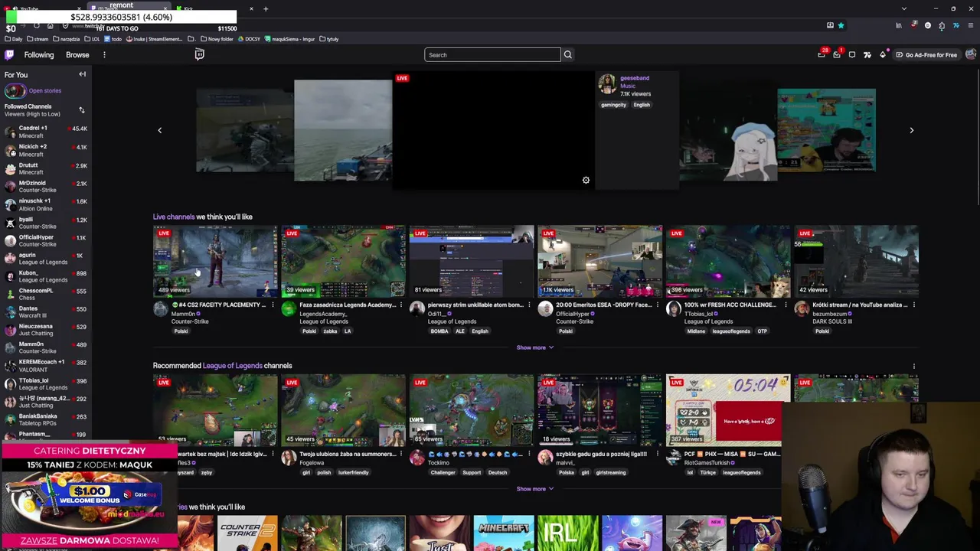This screenshot has height=551, width=980.
Task: Open maqukSiema Imgur bookmark
Action: tap(290, 39)
